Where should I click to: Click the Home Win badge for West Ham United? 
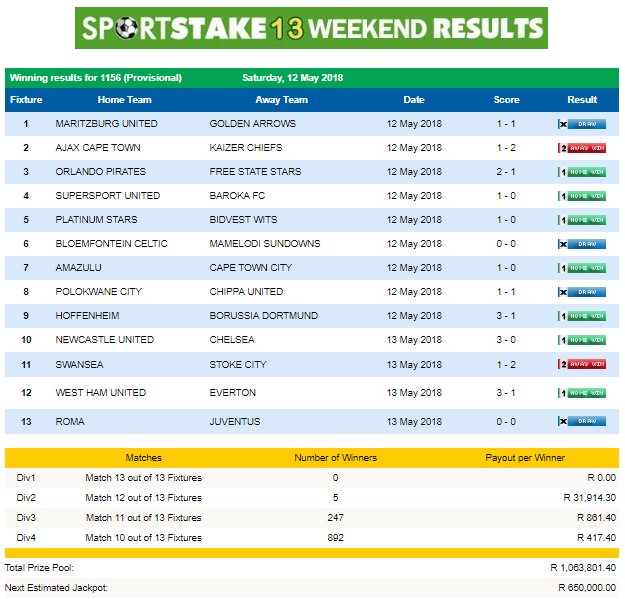point(582,393)
